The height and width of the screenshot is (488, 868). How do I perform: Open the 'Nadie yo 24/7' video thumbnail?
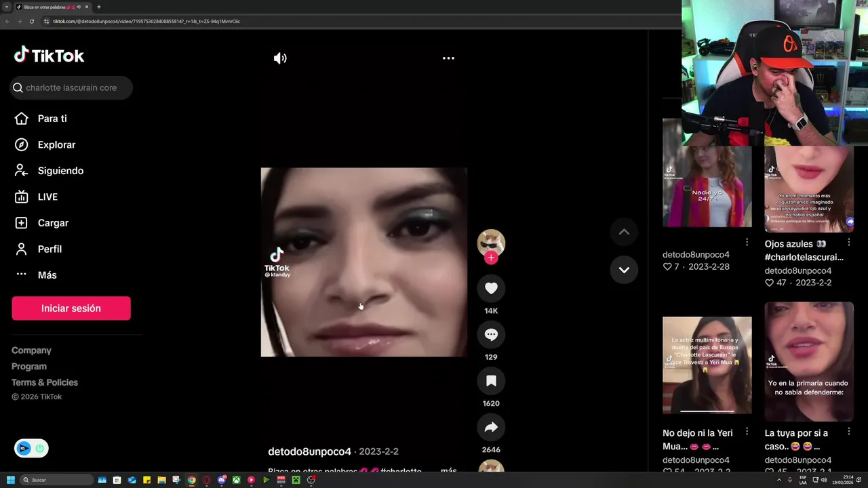pyautogui.click(x=707, y=173)
